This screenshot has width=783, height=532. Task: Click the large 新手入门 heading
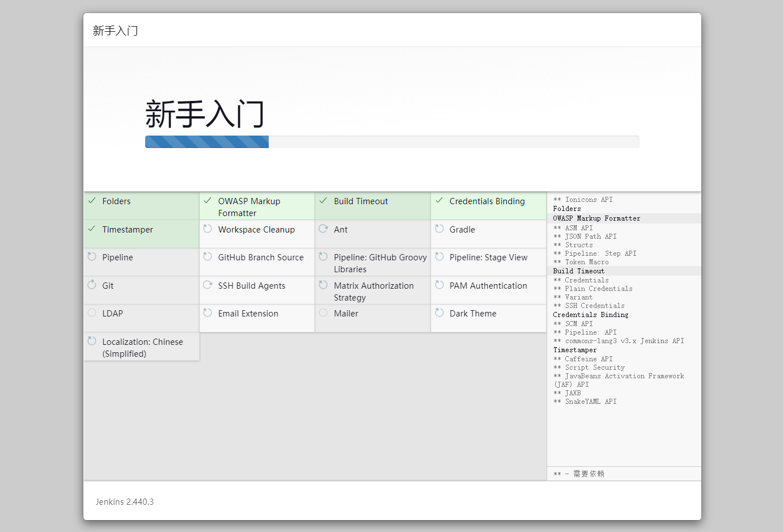click(205, 114)
